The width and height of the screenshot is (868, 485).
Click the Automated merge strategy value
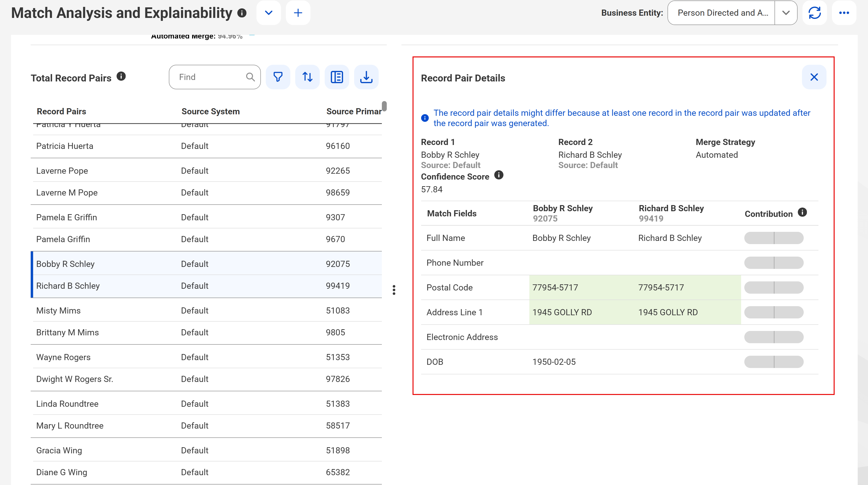point(717,155)
